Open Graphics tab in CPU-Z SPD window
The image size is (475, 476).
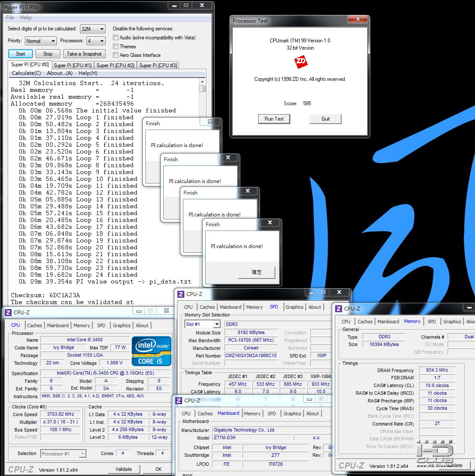(295, 307)
